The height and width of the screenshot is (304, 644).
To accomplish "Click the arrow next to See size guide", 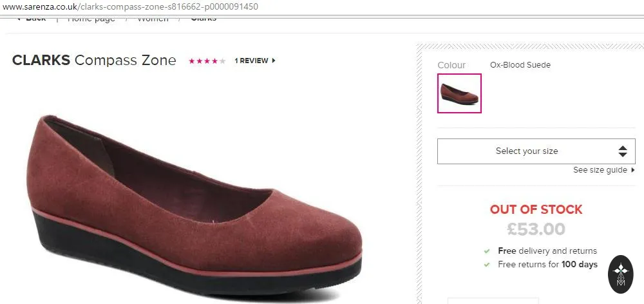I will pos(633,170).
